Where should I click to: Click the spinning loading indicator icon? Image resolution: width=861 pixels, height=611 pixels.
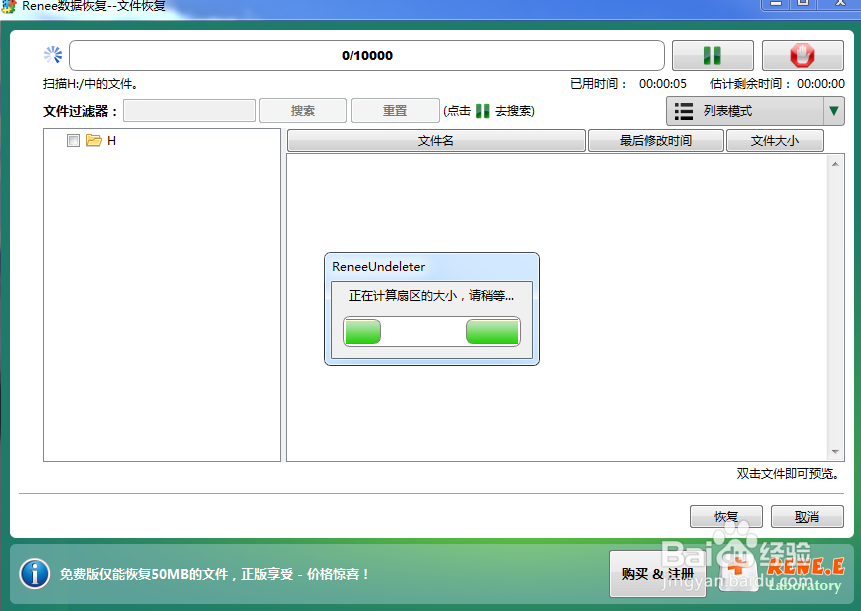tap(53, 55)
